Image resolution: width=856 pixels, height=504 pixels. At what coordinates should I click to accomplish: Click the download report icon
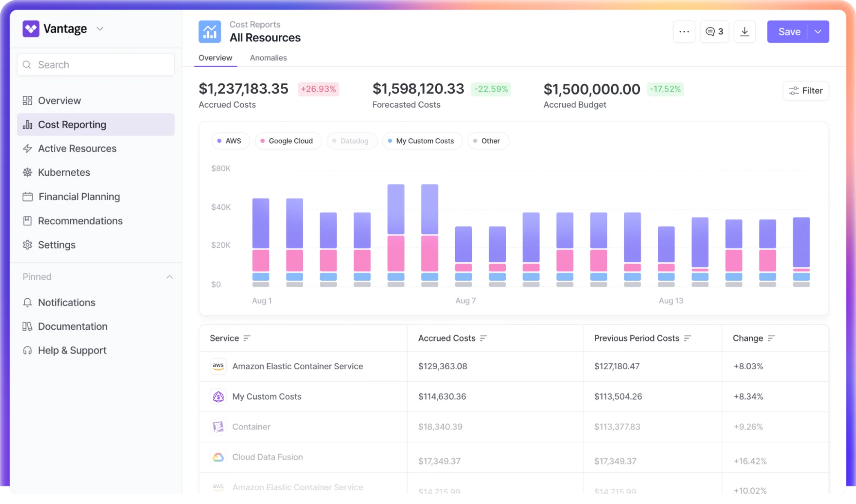745,32
